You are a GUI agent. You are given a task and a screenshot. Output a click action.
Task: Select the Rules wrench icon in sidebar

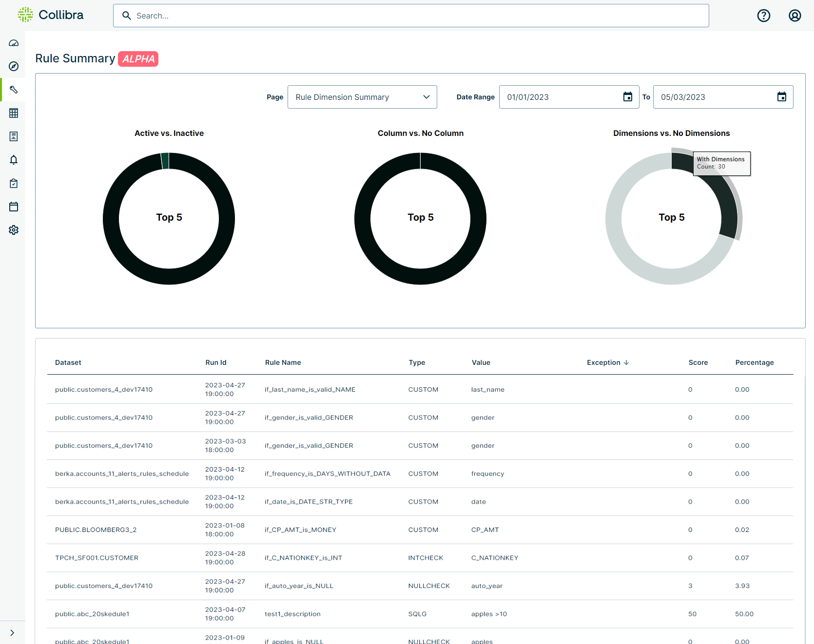tap(14, 90)
